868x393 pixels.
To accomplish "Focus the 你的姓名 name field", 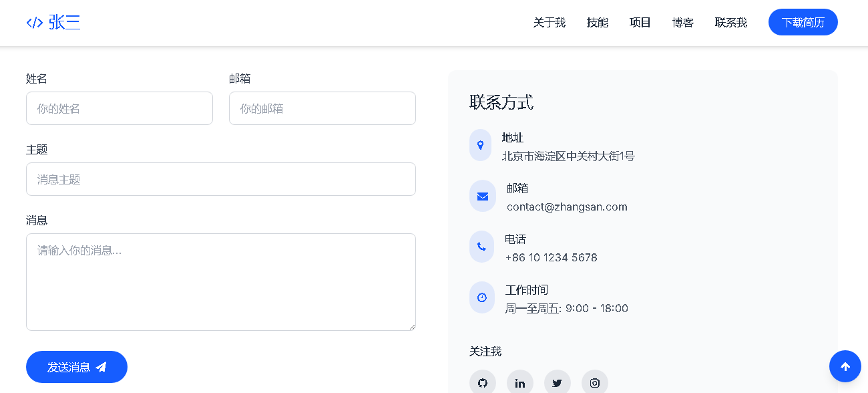I will 119,108.
